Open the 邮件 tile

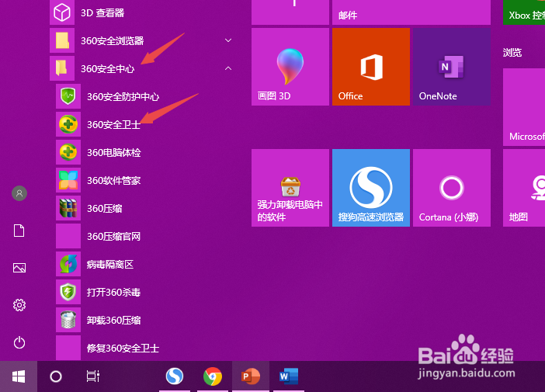pos(411,12)
